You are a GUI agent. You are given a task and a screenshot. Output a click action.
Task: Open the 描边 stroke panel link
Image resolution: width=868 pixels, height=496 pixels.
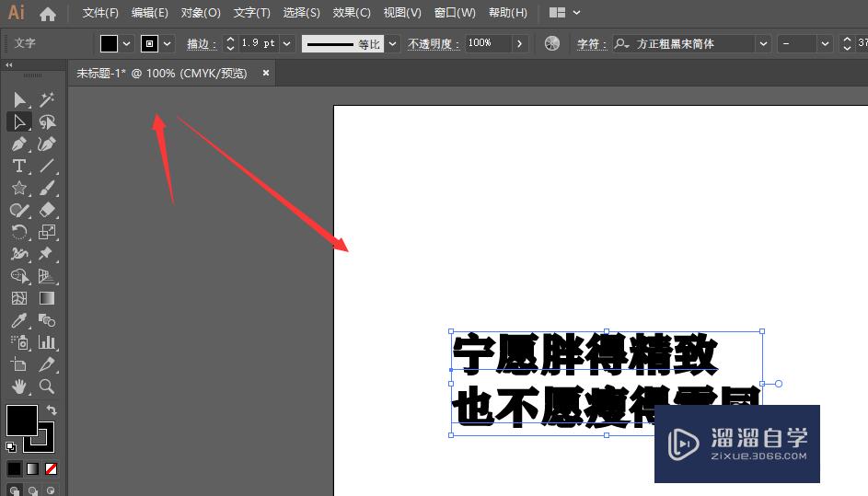pos(202,44)
